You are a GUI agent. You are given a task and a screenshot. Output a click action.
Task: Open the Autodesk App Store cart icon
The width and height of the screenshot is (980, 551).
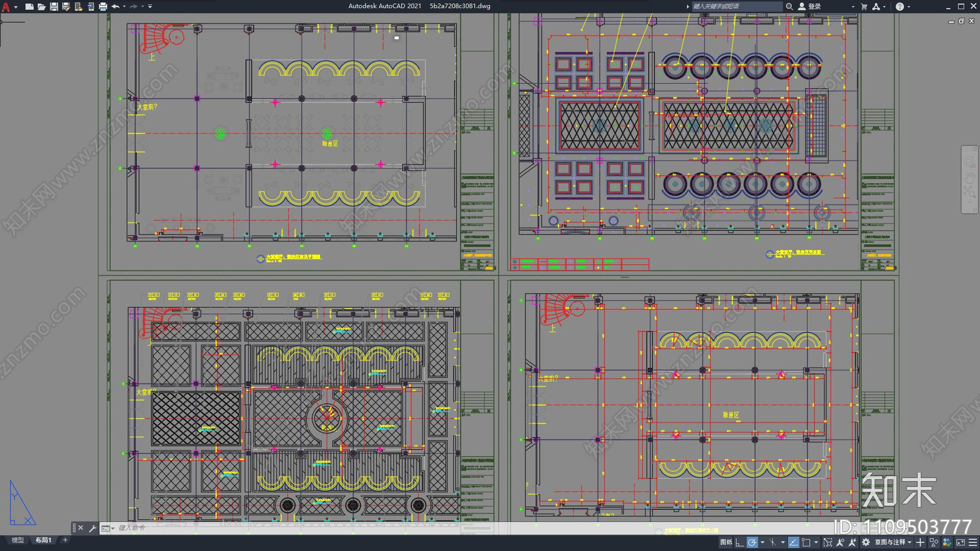pyautogui.click(x=864, y=6)
